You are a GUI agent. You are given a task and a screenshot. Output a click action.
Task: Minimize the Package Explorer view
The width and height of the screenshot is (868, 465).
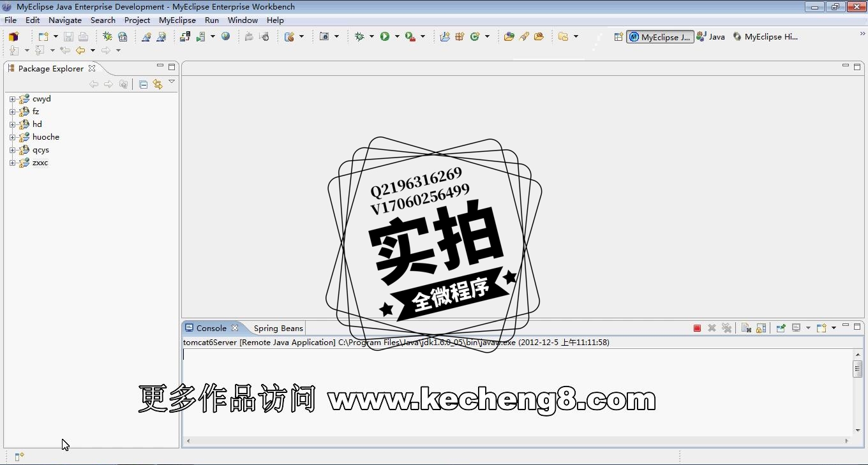[160, 66]
